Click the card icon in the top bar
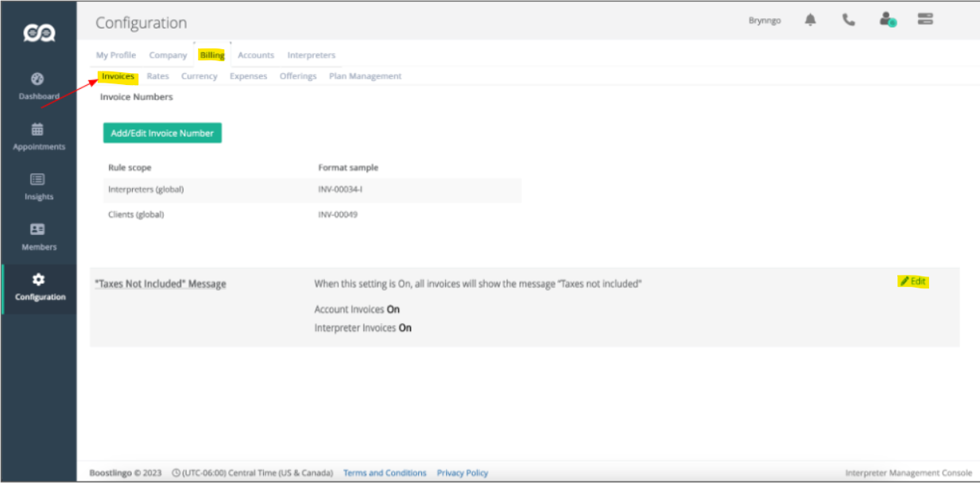 tap(924, 20)
